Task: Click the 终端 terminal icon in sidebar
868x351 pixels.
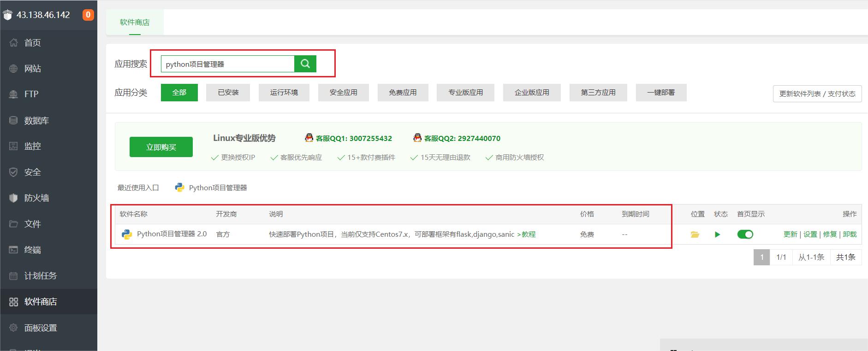Action: 14,250
